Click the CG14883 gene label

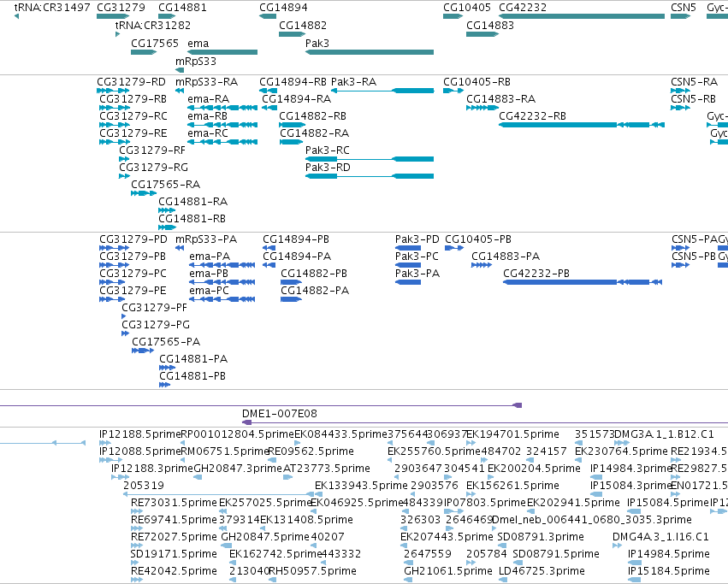(x=490, y=25)
